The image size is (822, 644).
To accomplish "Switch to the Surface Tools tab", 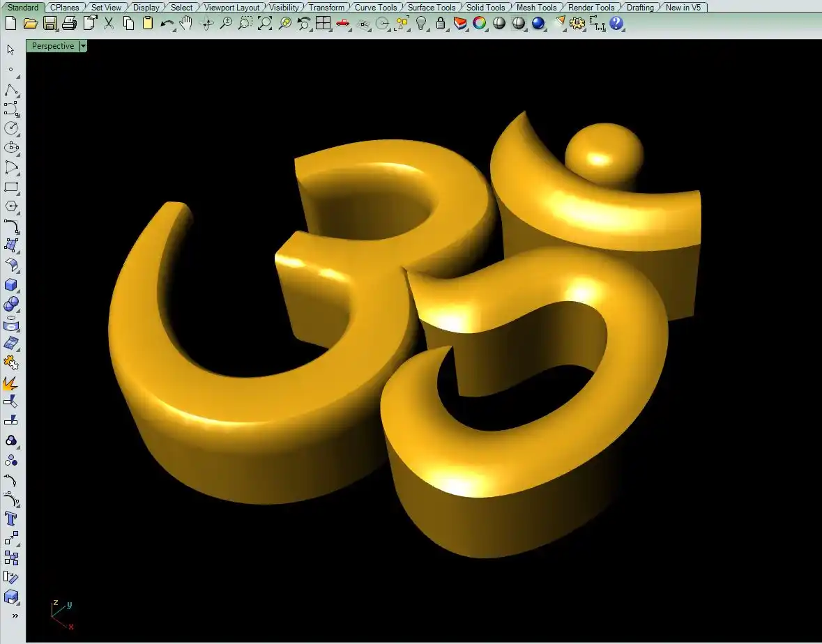I will point(431,8).
